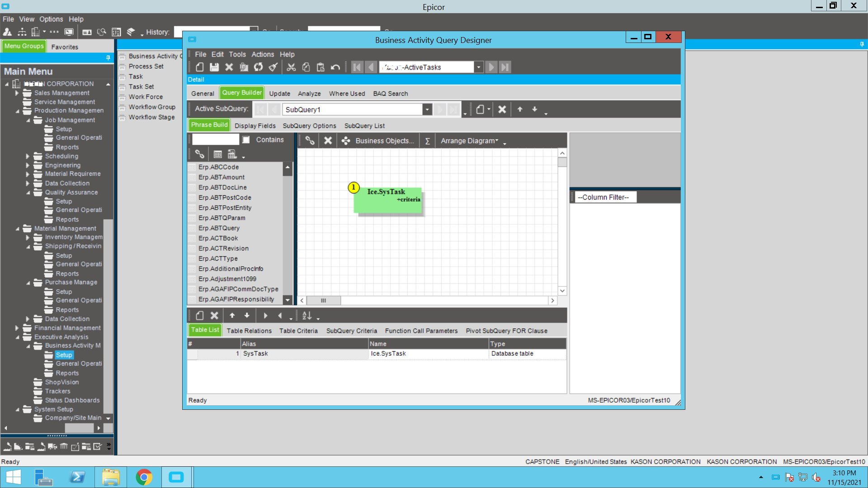Open the SubQuery1 dropdown list
868x488 pixels.
[x=427, y=109]
